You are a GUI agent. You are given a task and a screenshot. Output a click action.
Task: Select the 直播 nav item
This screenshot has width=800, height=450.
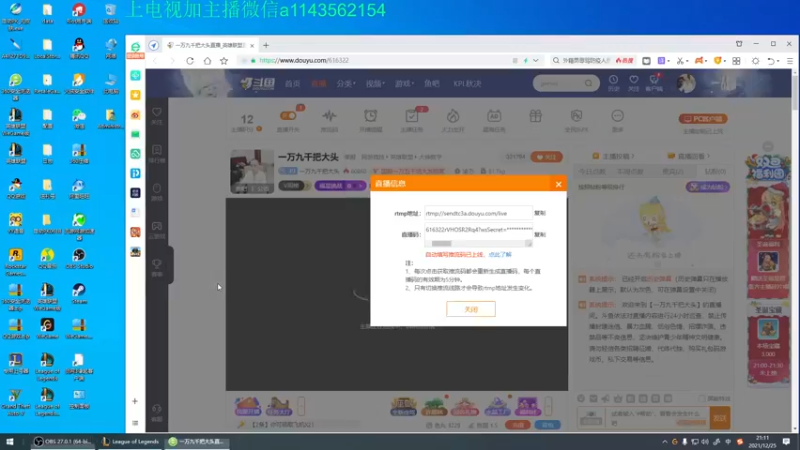[318, 84]
